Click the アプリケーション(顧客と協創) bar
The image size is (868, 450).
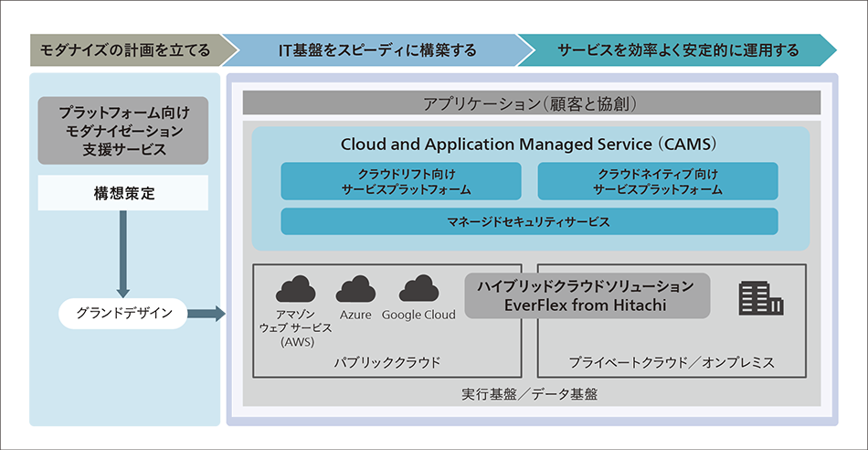coord(532,103)
